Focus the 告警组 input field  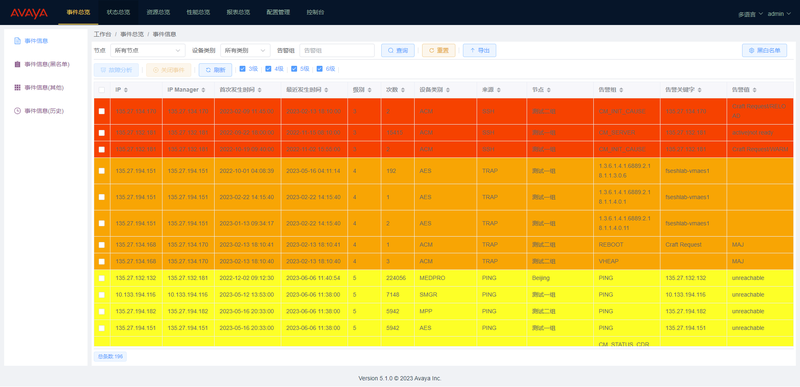[x=337, y=50]
